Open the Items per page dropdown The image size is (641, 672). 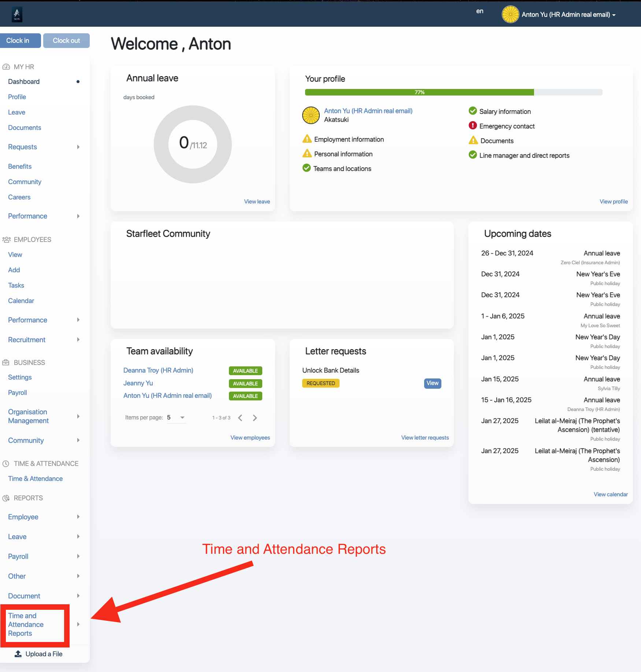177,418
